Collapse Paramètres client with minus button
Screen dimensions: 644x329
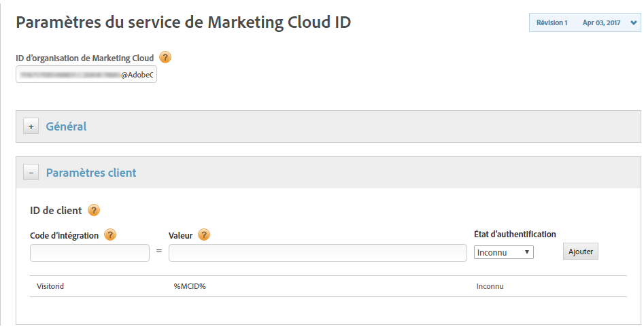pyautogui.click(x=31, y=173)
